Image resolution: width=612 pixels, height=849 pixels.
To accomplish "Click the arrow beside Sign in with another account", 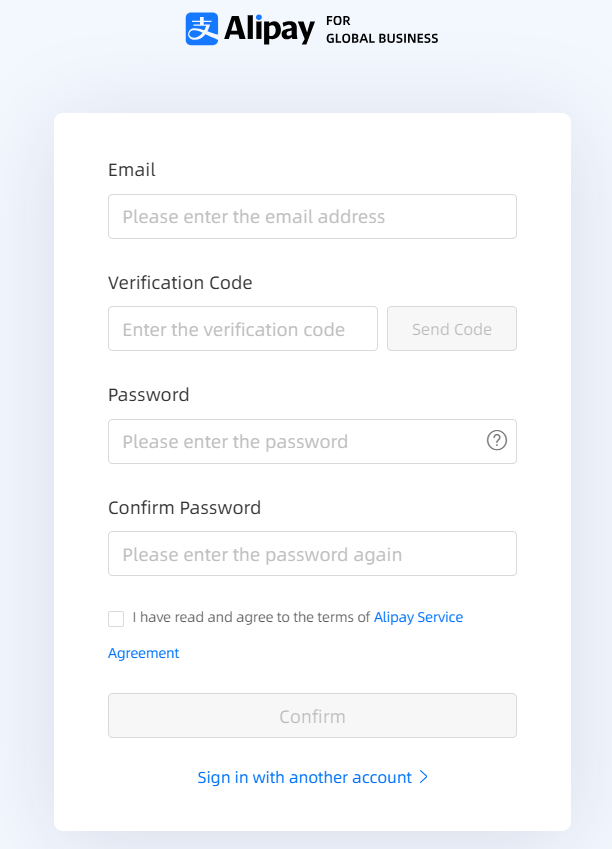I will [x=424, y=777].
